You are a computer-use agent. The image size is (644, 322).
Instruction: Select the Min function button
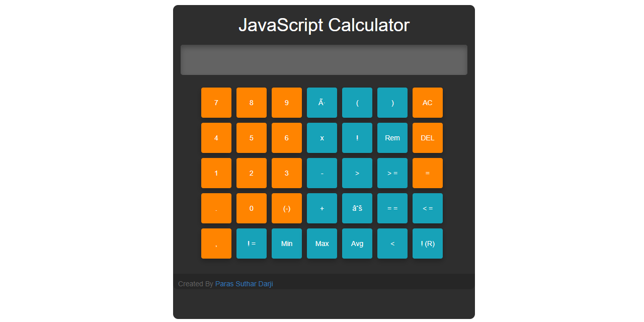tap(287, 244)
